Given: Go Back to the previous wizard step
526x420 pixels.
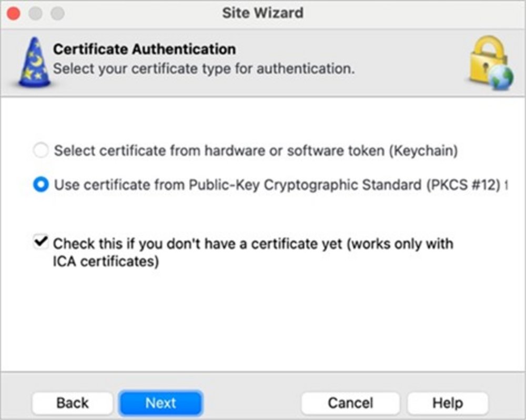Looking at the screenshot, I should coord(73,403).
